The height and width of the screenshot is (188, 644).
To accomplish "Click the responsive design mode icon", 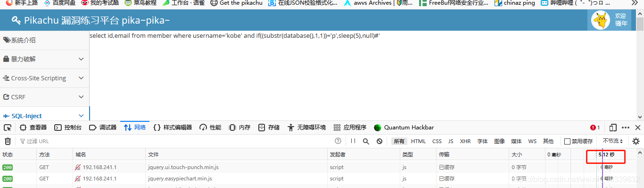I will click(x=613, y=128).
